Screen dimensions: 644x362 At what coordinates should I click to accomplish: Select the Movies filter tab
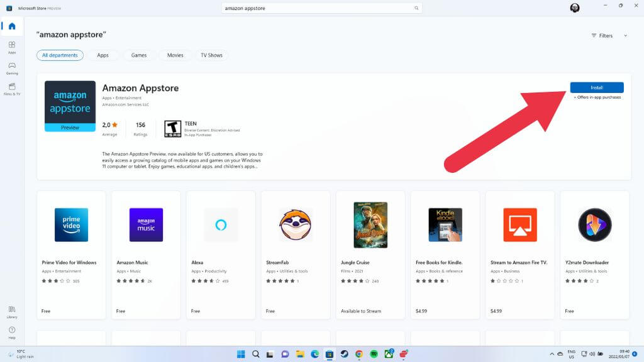175,55
